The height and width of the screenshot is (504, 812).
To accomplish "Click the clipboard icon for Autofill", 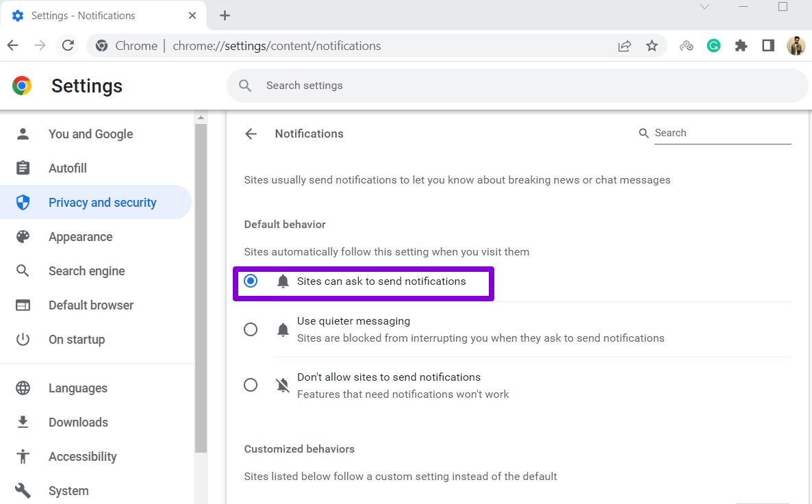I will pos(23,168).
